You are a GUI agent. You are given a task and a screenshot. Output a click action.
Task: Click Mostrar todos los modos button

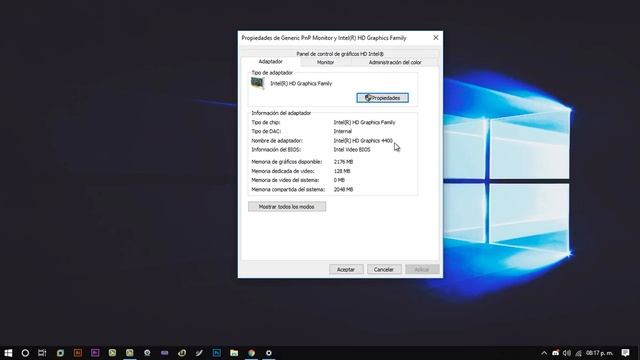pyautogui.click(x=287, y=207)
